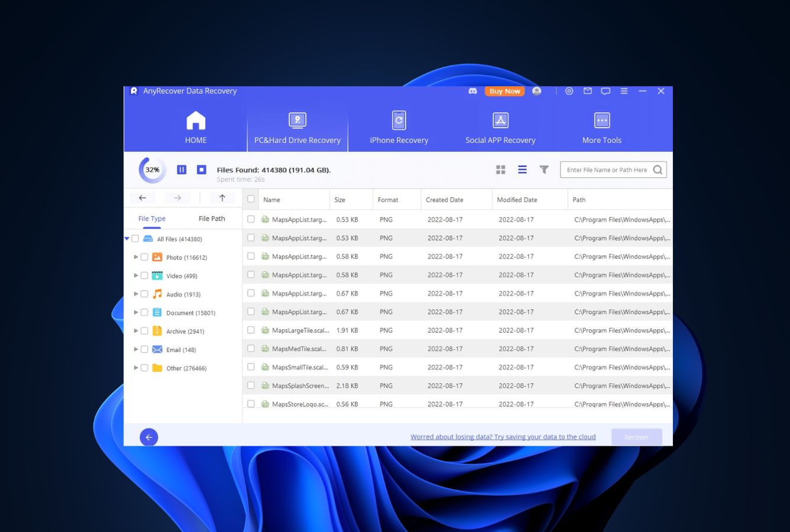Open the hamburger menu icon in title bar
This screenshot has height=532, width=790.
click(x=624, y=91)
